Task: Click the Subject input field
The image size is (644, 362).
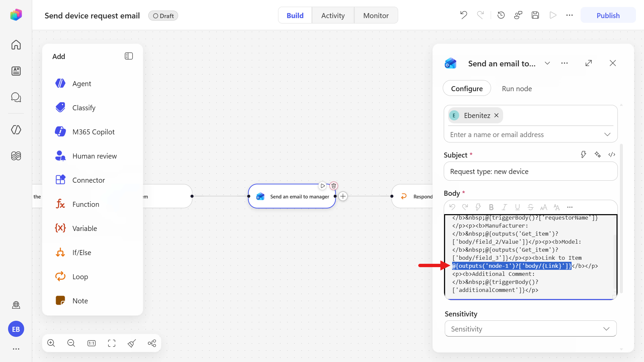Action: coord(531,171)
